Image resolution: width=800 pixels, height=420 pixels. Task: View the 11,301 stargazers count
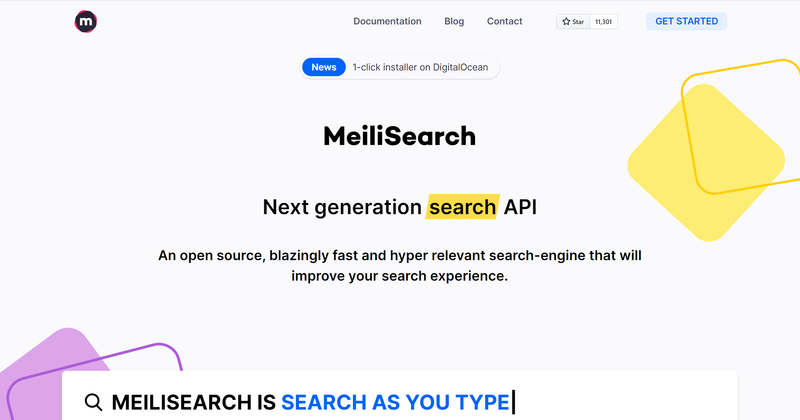[x=604, y=21]
